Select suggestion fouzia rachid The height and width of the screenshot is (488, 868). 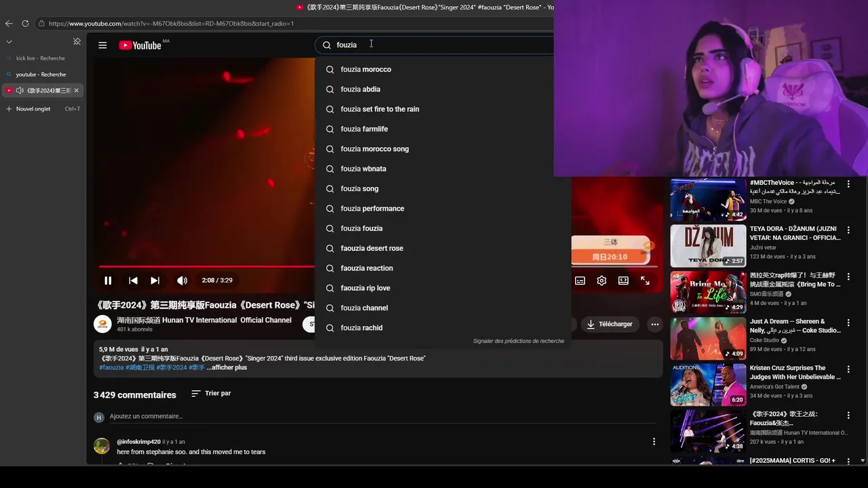point(443,328)
